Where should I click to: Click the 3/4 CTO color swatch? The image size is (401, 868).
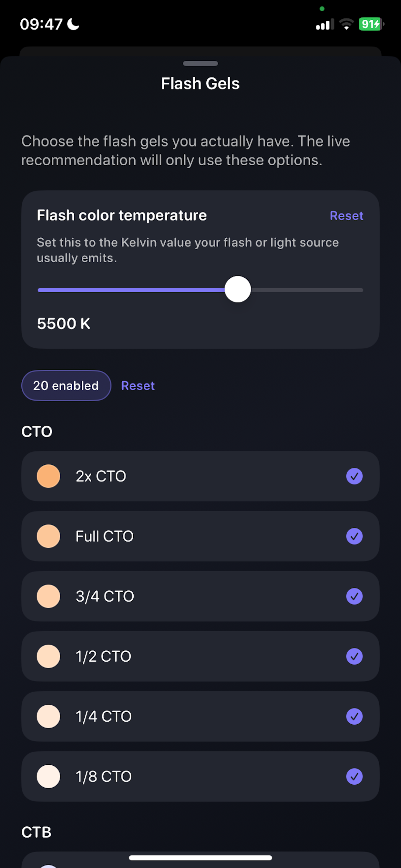[48, 596]
